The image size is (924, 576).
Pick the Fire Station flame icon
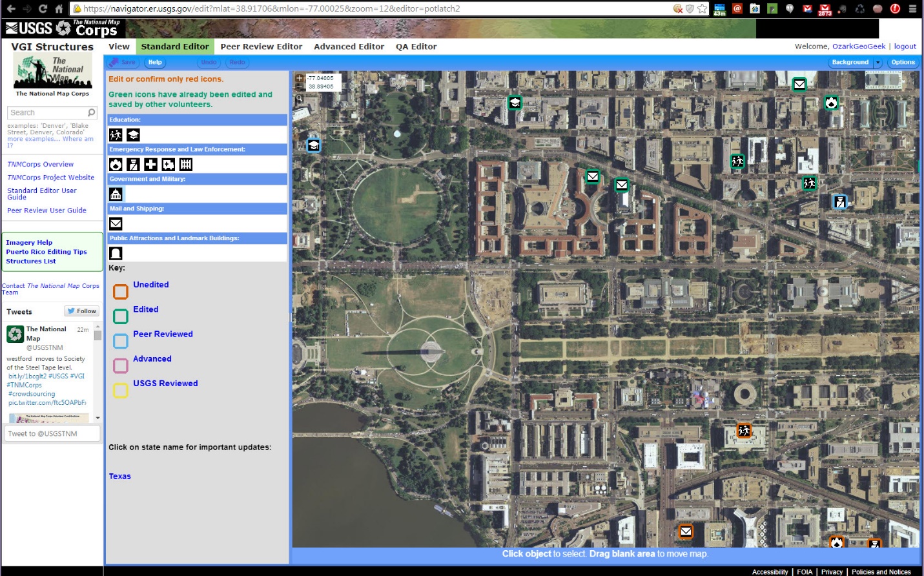click(x=116, y=165)
